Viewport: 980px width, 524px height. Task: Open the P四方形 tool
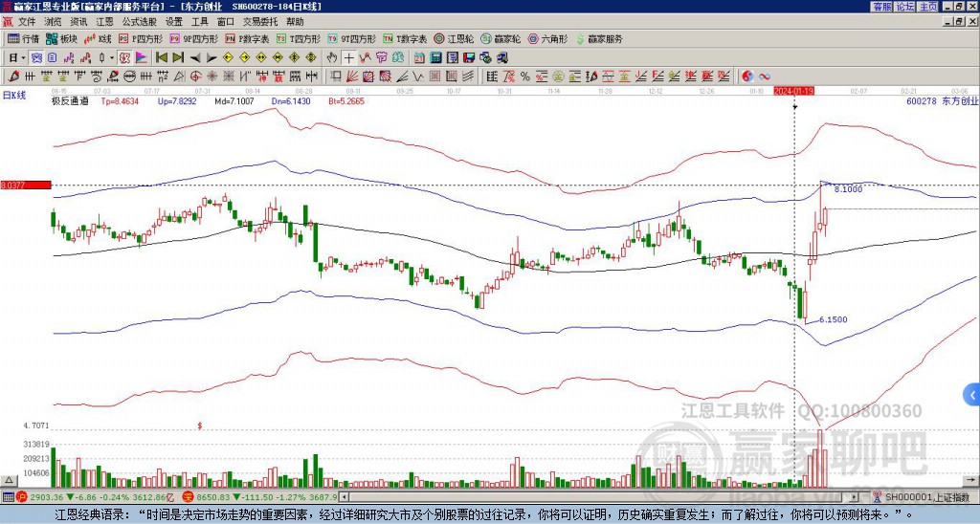coord(141,38)
